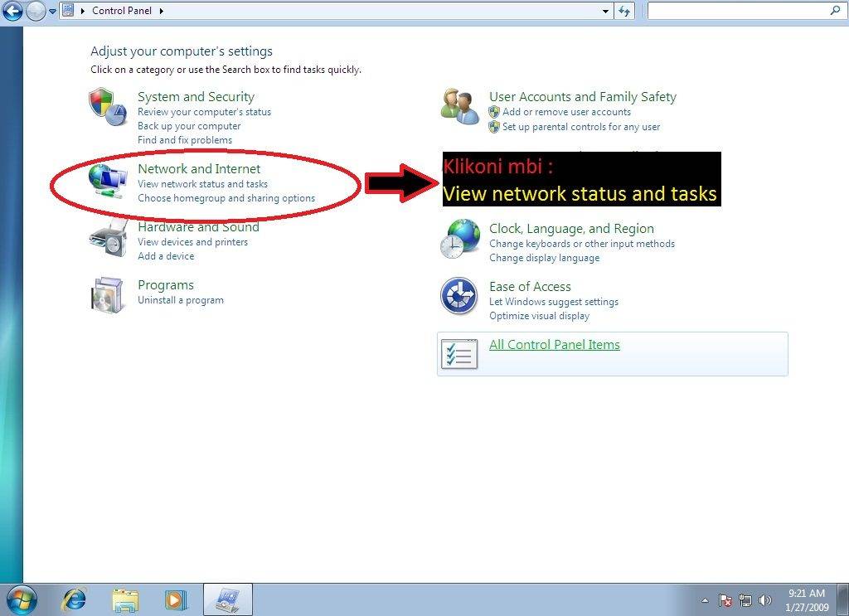The height and width of the screenshot is (616, 849).
Task: Open Choose homegroup and sharing options
Action: pos(226,198)
